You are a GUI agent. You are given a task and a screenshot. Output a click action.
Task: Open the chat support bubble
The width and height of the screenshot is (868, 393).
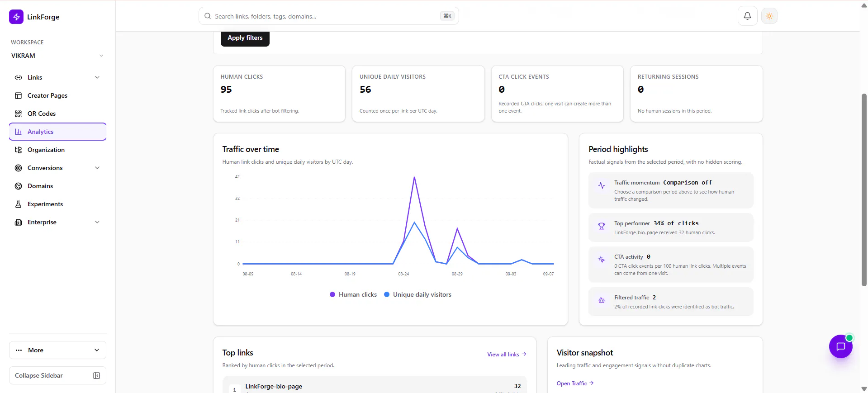pyautogui.click(x=840, y=346)
